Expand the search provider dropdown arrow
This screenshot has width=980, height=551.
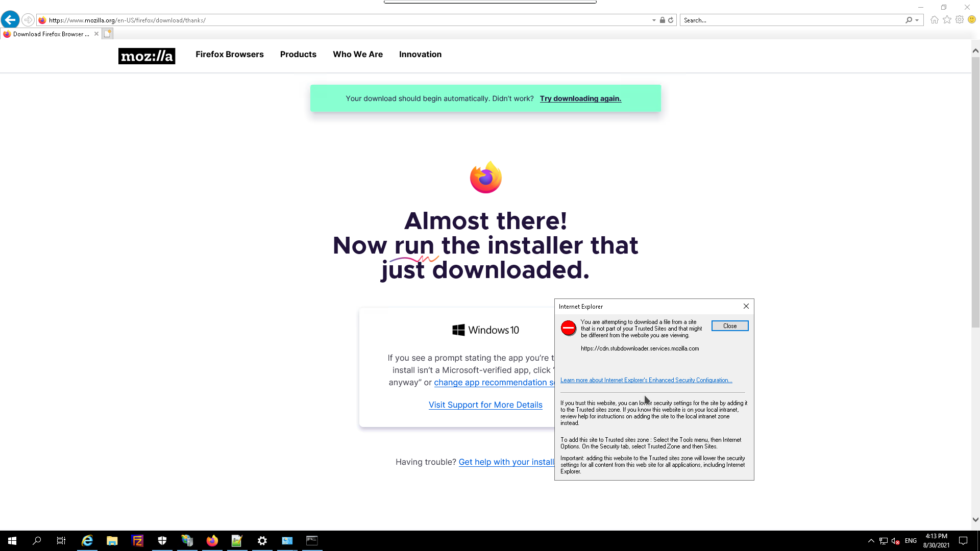tap(917, 20)
